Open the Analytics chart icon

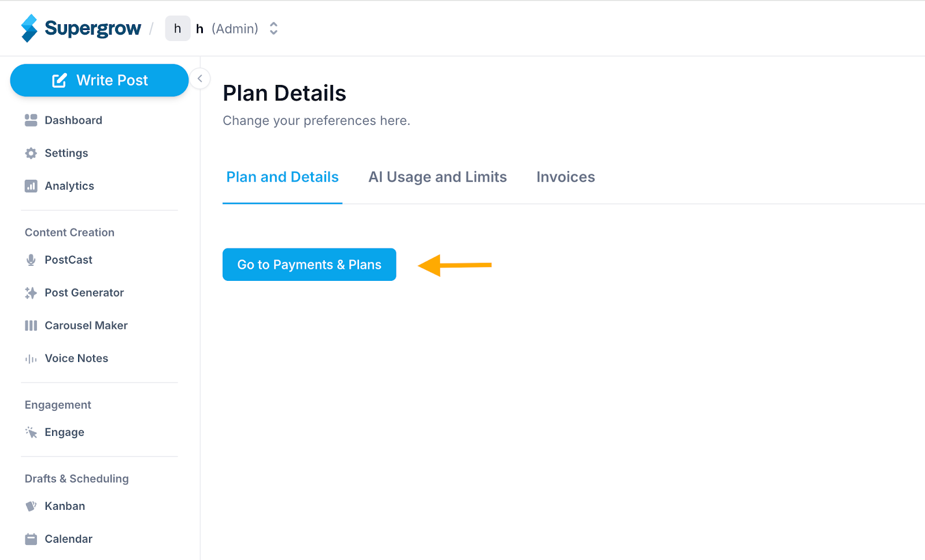point(31,186)
